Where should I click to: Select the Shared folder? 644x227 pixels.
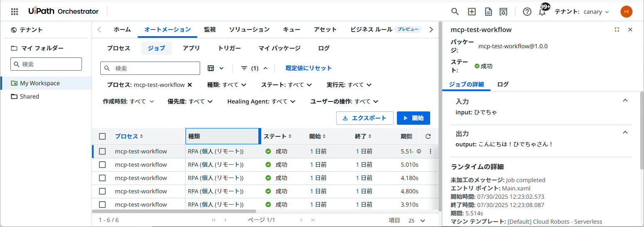(x=29, y=96)
